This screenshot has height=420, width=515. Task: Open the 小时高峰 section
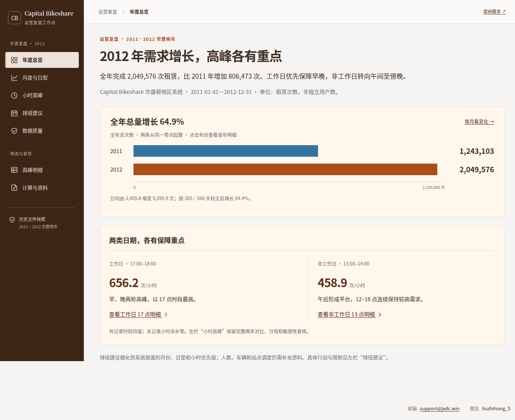[42, 95]
